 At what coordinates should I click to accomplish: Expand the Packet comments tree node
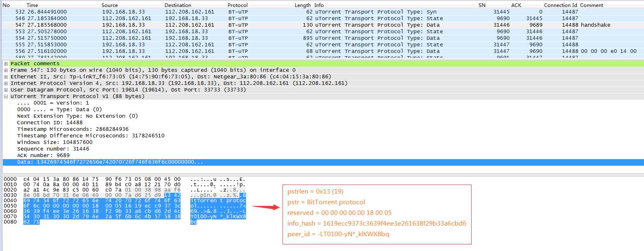[6, 64]
